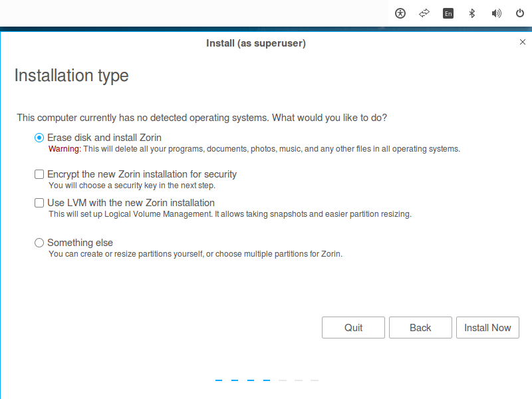Open the En keyboard layout indicator
The width and height of the screenshot is (532, 399).
(448, 13)
